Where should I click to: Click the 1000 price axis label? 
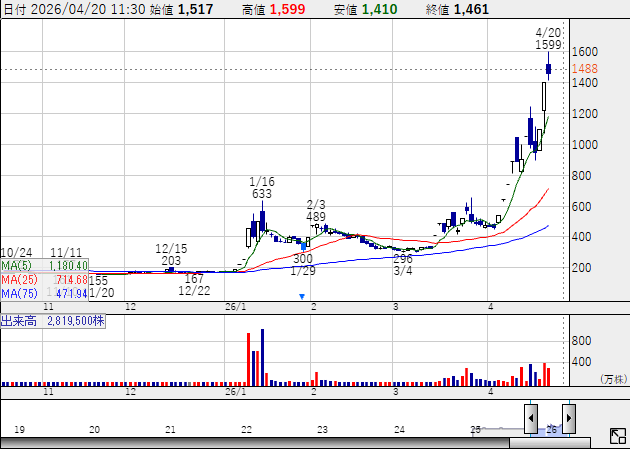[585, 145]
